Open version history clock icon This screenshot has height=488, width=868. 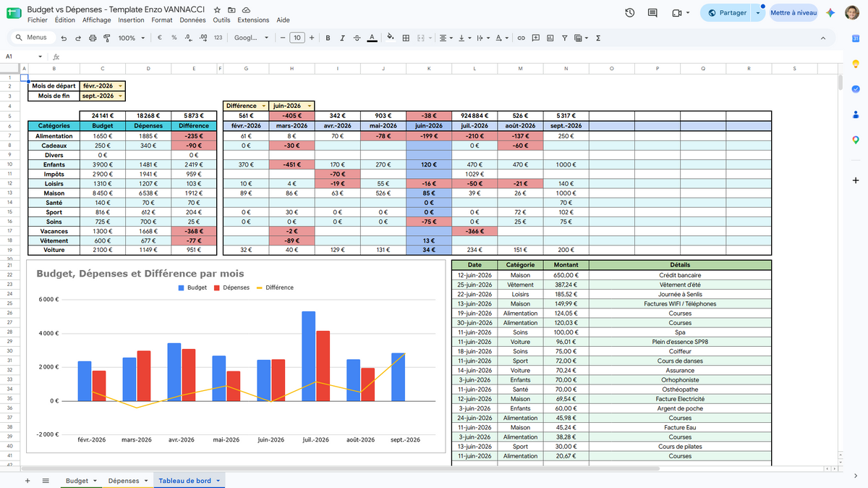click(x=630, y=13)
